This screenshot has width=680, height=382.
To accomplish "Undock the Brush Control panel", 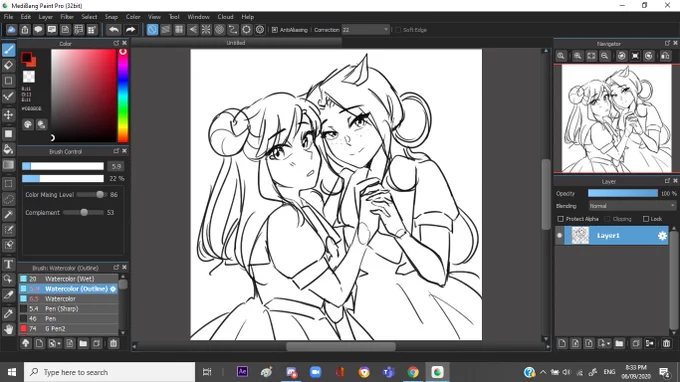I will (116, 151).
